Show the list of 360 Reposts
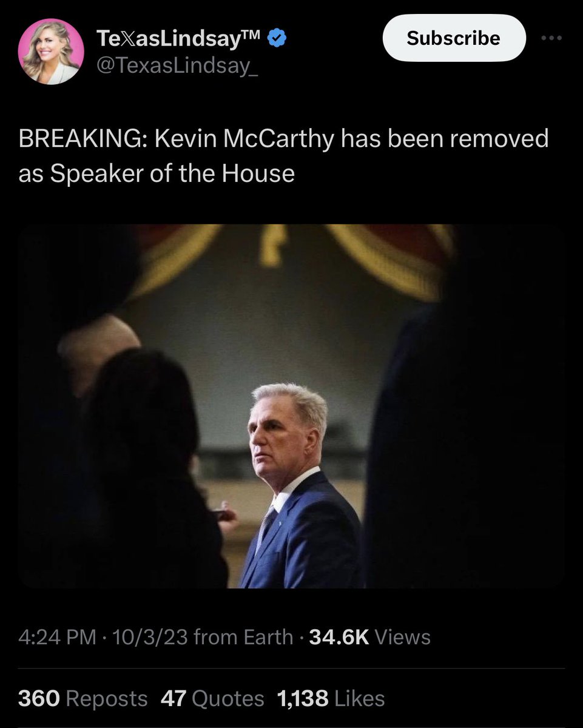583x728 pixels. [x=83, y=698]
